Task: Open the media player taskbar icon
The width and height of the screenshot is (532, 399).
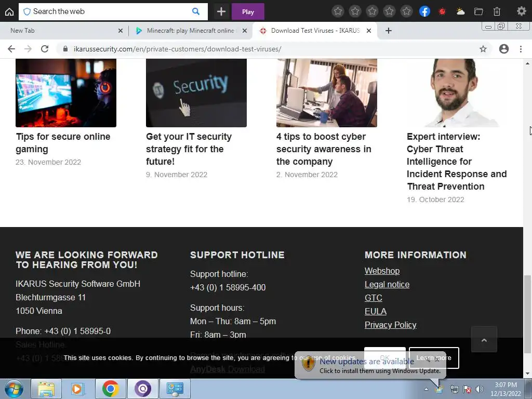Action: 78,389
